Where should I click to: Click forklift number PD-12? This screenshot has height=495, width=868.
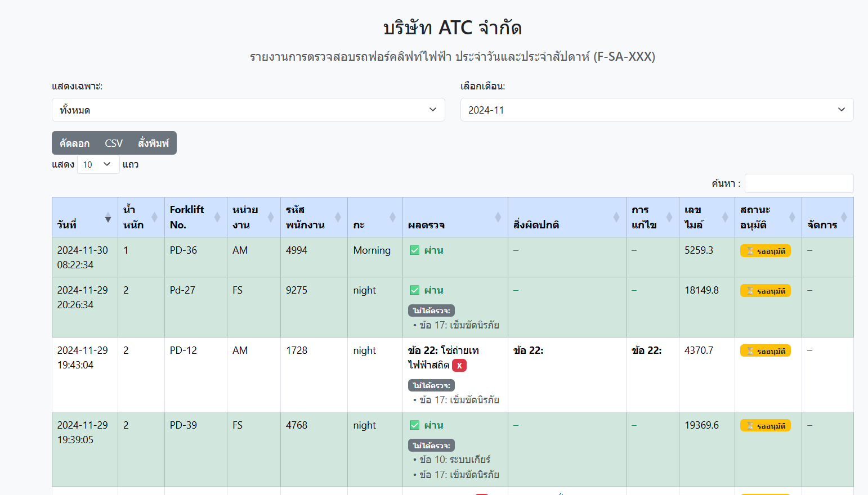point(184,350)
